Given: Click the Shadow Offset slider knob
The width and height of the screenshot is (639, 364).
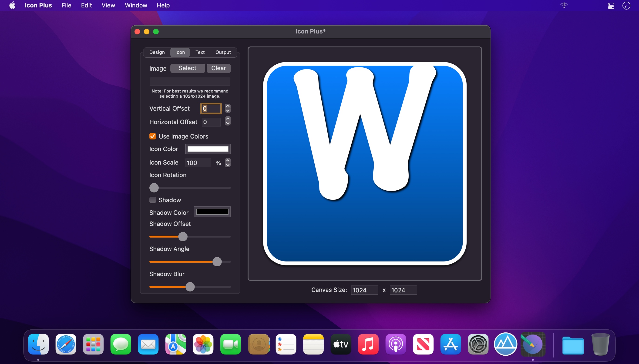Looking at the screenshot, I should 183,236.
